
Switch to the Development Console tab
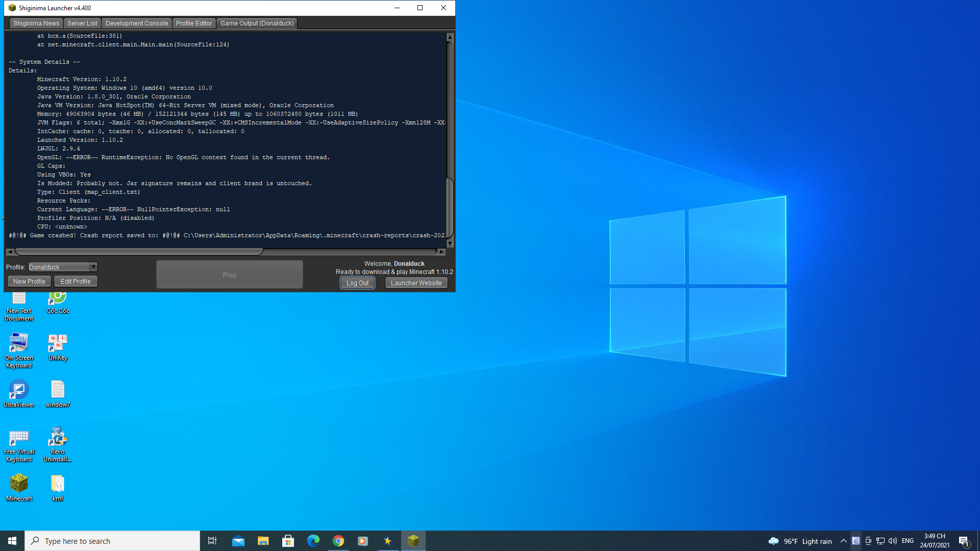[137, 23]
